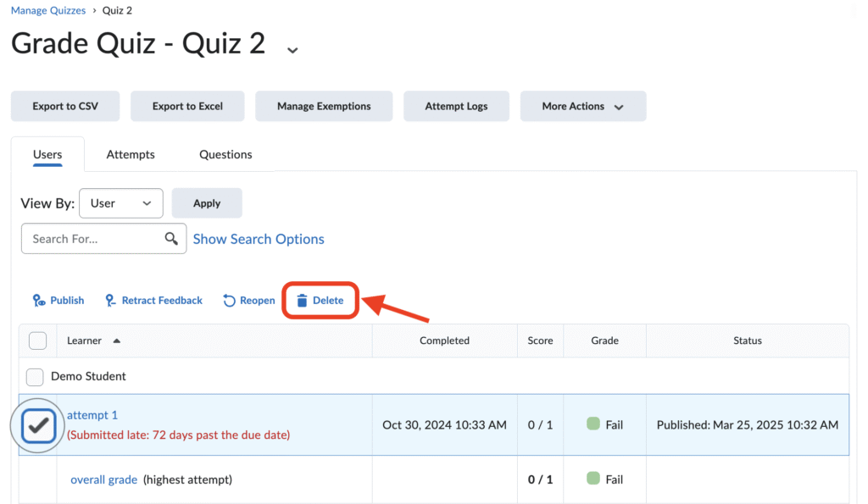Click the magnifying glass search icon
This screenshot has height=504, width=868.
coord(171,238)
